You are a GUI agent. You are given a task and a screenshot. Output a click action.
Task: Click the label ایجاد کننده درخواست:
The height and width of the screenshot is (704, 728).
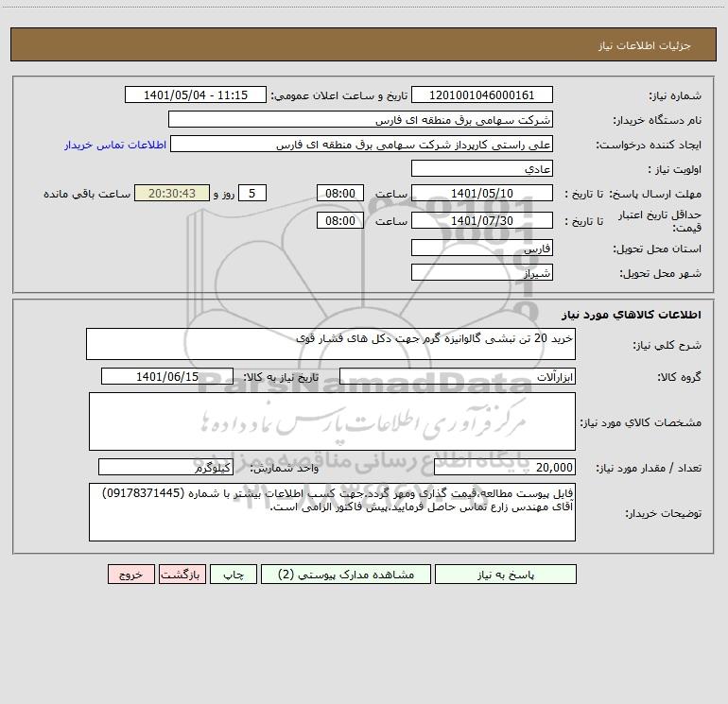coord(649,145)
